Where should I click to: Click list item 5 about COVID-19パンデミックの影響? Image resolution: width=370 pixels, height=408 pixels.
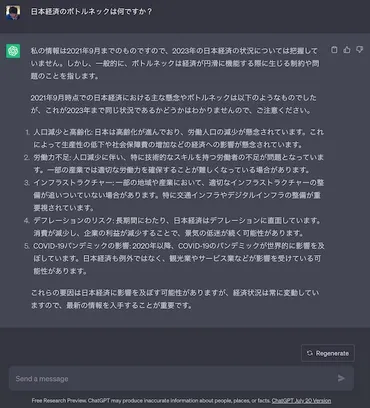click(179, 258)
